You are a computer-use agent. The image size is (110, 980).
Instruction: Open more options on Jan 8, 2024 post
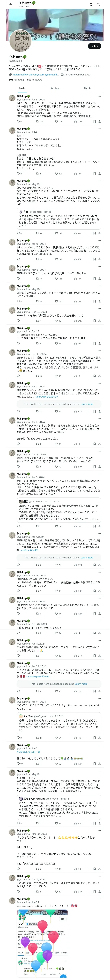[100, 96]
